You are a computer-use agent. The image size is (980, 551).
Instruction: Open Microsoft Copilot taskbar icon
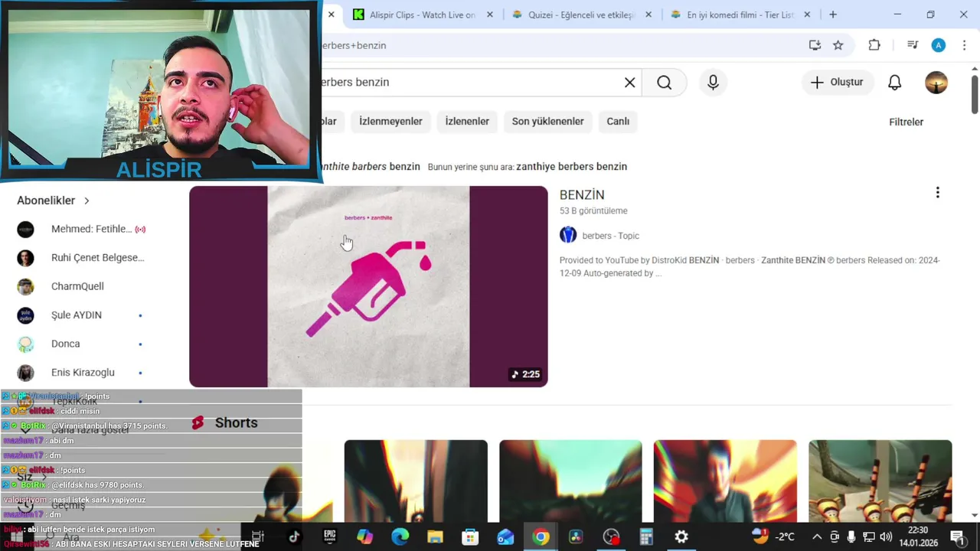pyautogui.click(x=364, y=536)
